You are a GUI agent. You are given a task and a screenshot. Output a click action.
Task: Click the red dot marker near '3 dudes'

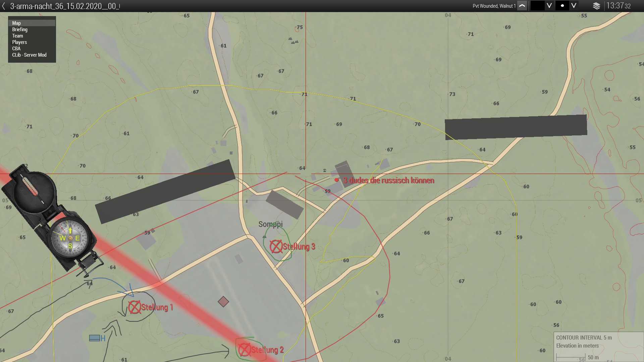pos(336,180)
